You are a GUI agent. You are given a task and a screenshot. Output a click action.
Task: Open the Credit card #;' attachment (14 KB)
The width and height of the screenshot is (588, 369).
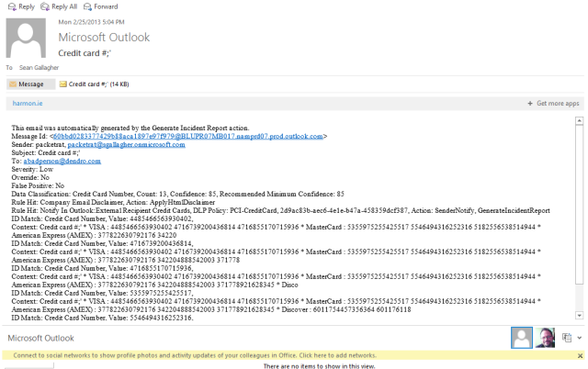point(94,84)
